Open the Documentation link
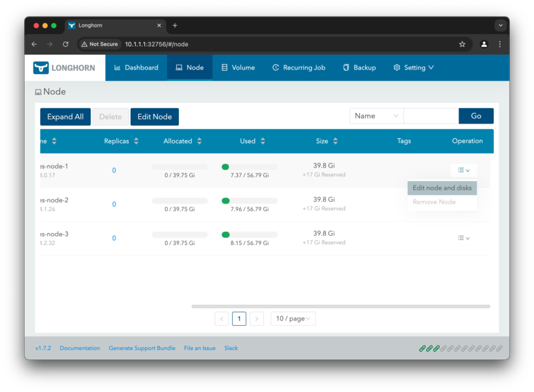Image resolution: width=534 pixels, height=392 pixels. pos(79,348)
